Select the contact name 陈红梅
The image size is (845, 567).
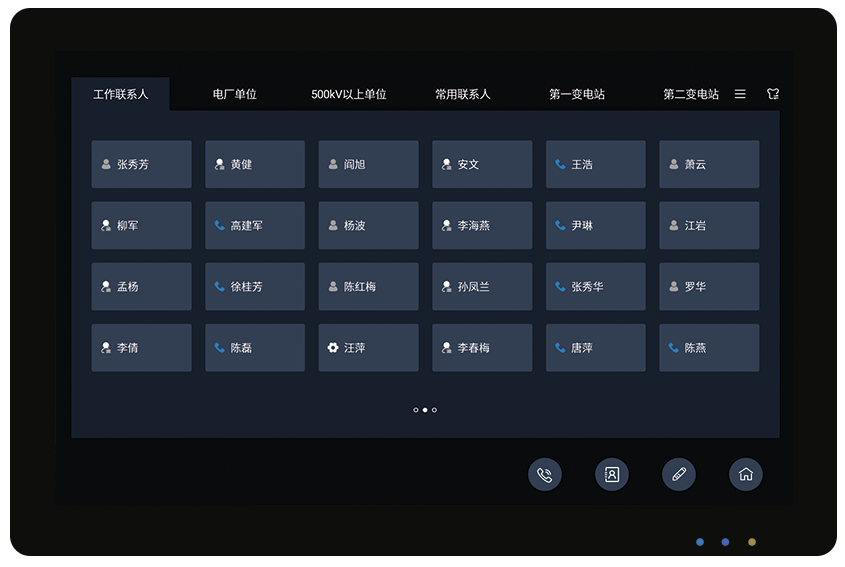coord(360,287)
